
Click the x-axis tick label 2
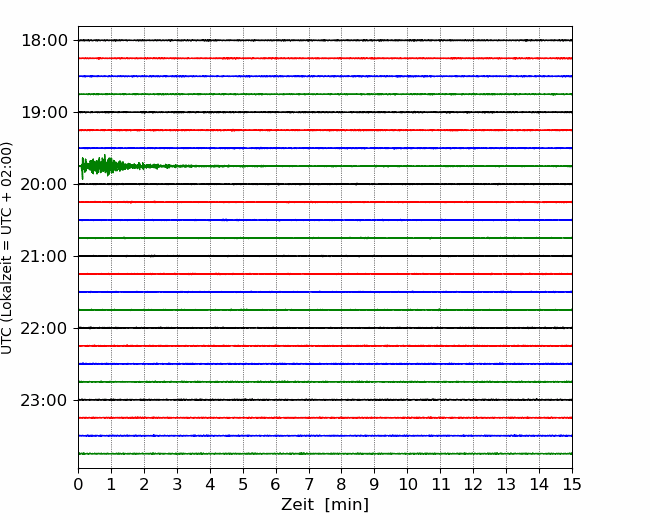tap(144, 484)
